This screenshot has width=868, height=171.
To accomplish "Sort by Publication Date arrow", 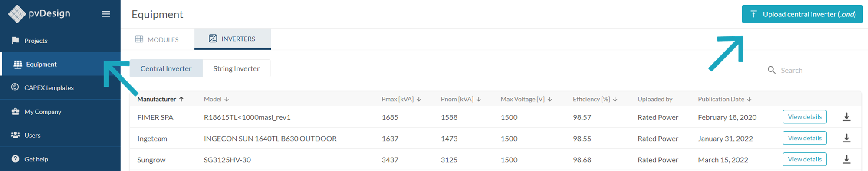I will click(x=750, y=99).
